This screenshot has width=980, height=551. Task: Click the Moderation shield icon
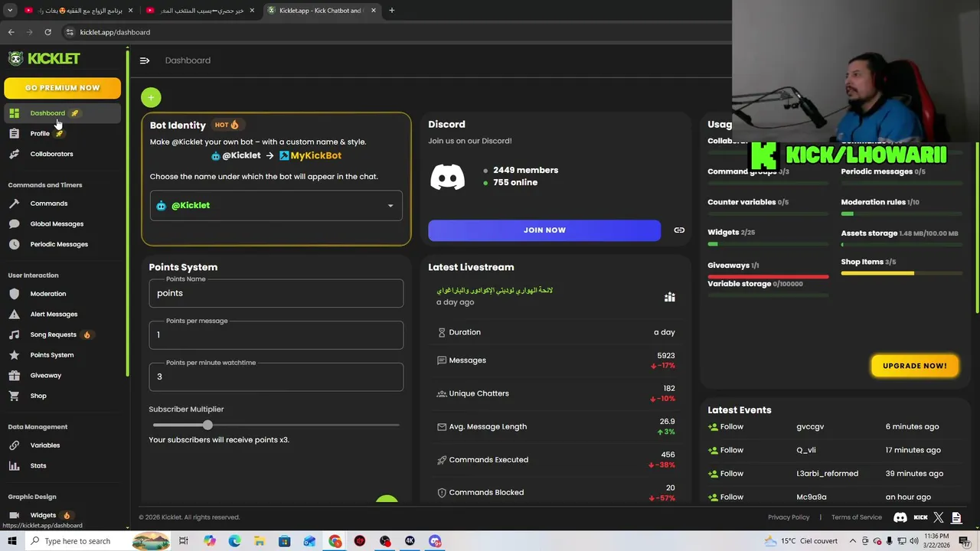14,294
